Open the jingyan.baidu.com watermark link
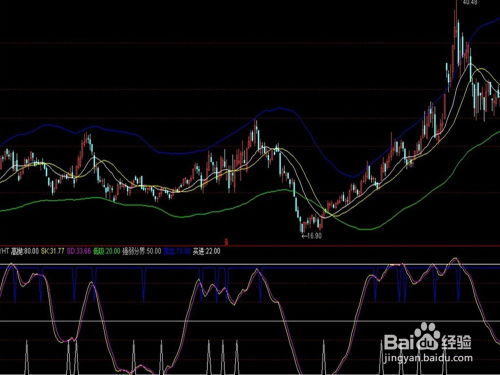The width and height of the screenshot is (500, 375). pos(428,358)
